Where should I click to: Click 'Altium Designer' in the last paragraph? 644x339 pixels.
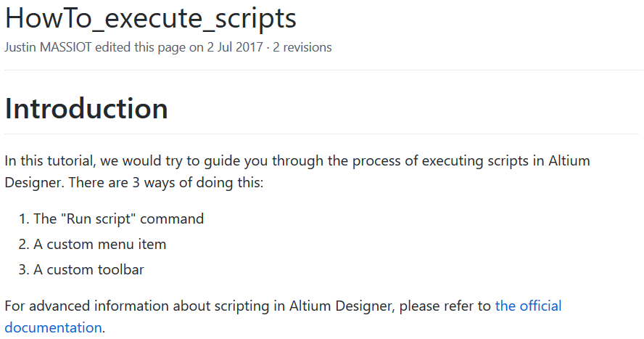[x=342, y=306]
